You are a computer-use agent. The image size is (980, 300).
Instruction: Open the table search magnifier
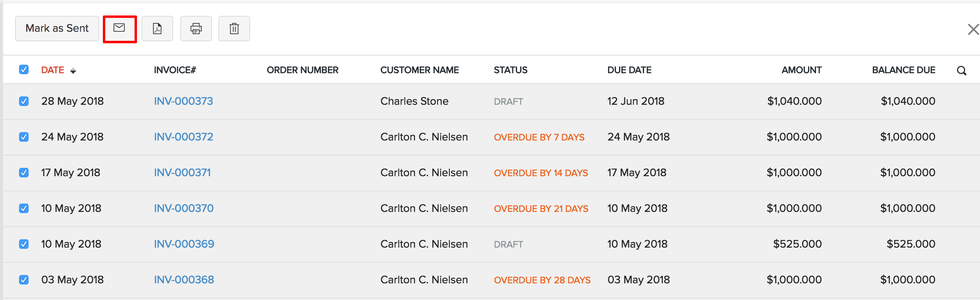(x=961, y=71)
